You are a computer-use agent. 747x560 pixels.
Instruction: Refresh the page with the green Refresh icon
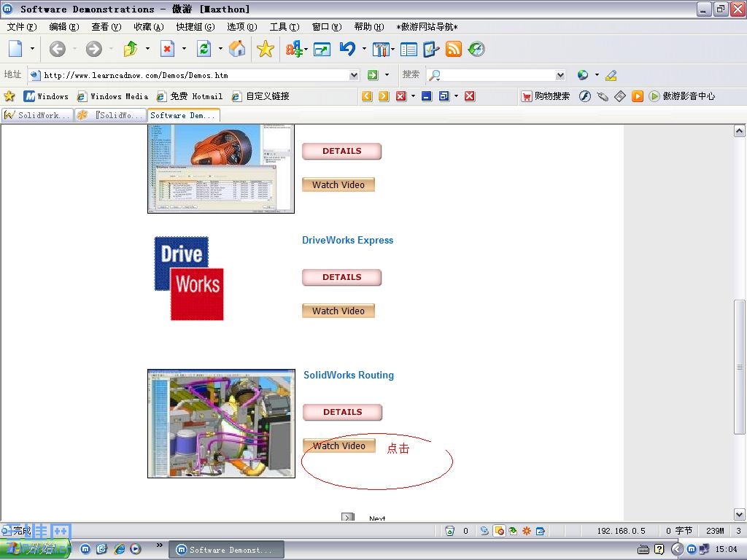[x=204, y=49]
